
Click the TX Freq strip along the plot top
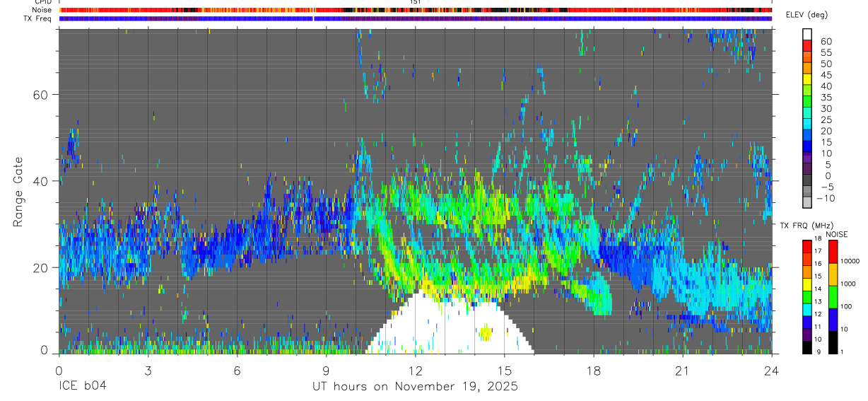point(416,18)
